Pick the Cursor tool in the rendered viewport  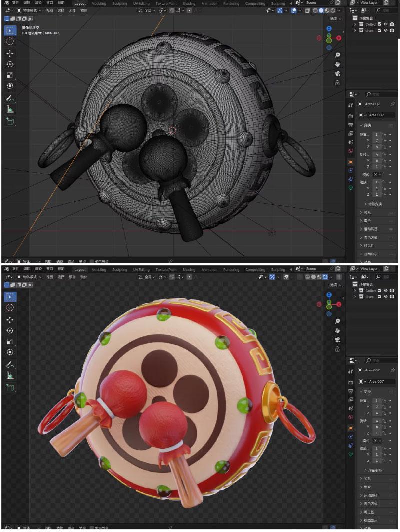[10, 308]
